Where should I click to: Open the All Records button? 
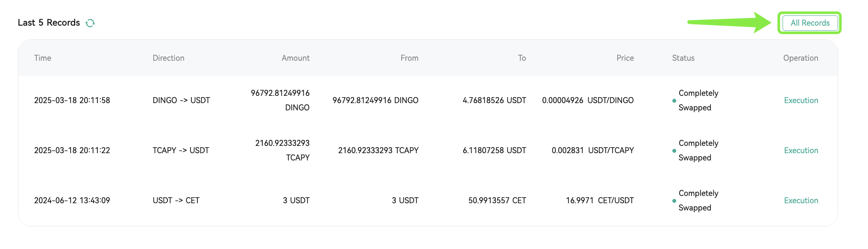tap(810, 23)
